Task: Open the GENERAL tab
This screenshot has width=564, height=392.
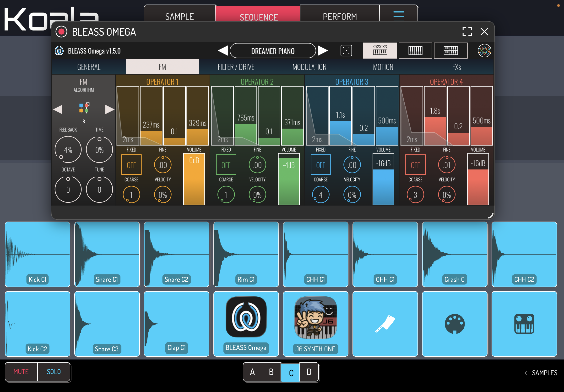Action: [x=89, y=67]
